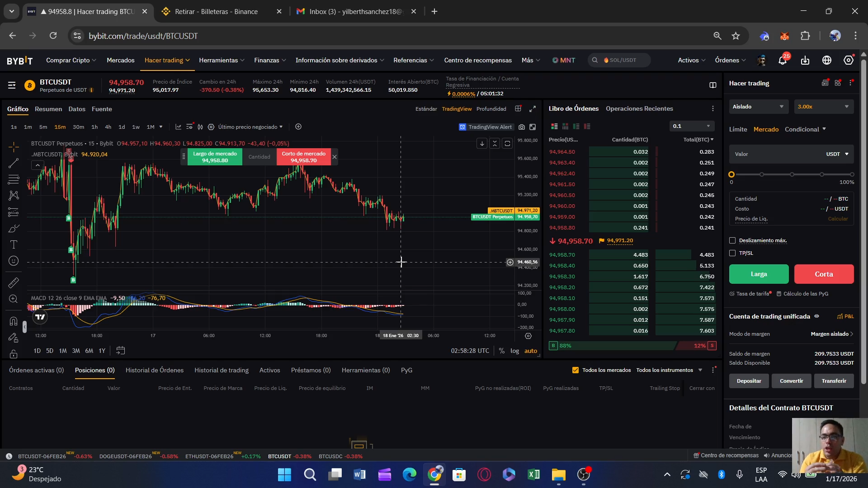868x488 pixels.
Task: Bookmark this page with the star icon
Action: pyautogui.click(x=736, y=36)
